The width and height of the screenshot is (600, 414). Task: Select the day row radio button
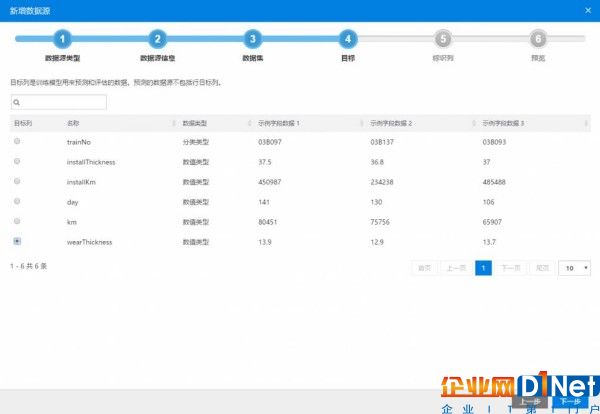click(17, 201)
